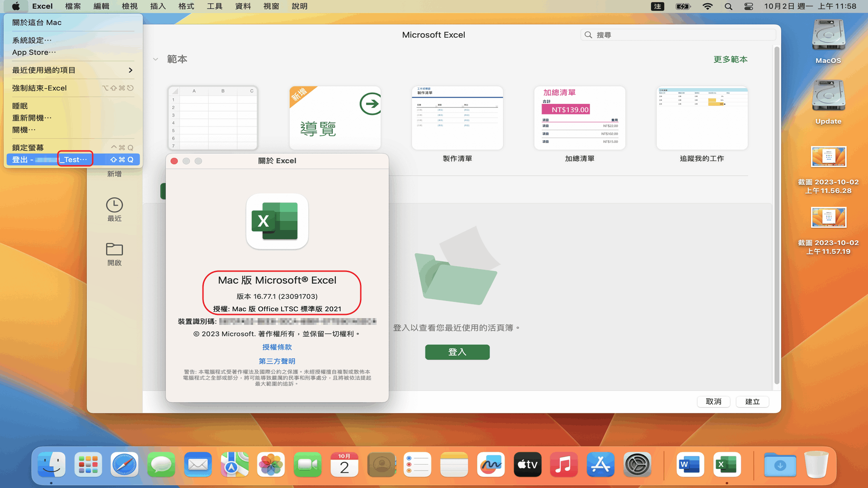The width and height of the screenshot is (868, 488).
Task: Open the input method menu in menu bar
Action: [x=657, y=6]
